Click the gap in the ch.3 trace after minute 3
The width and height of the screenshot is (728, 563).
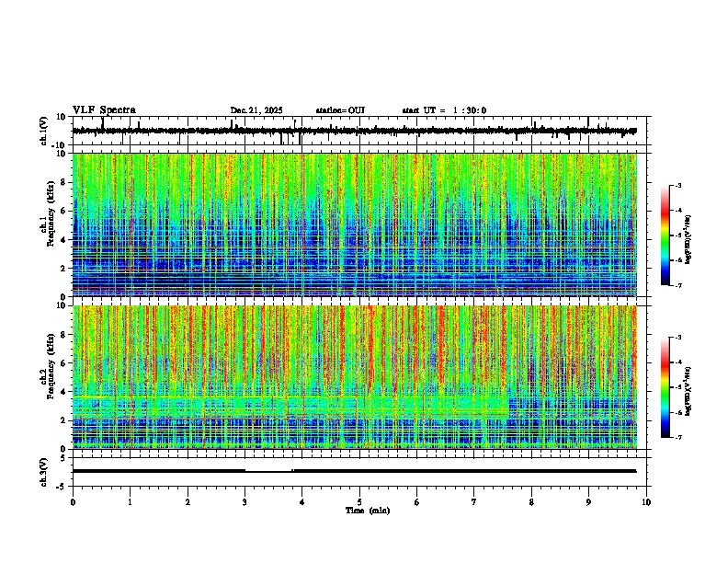268,471
